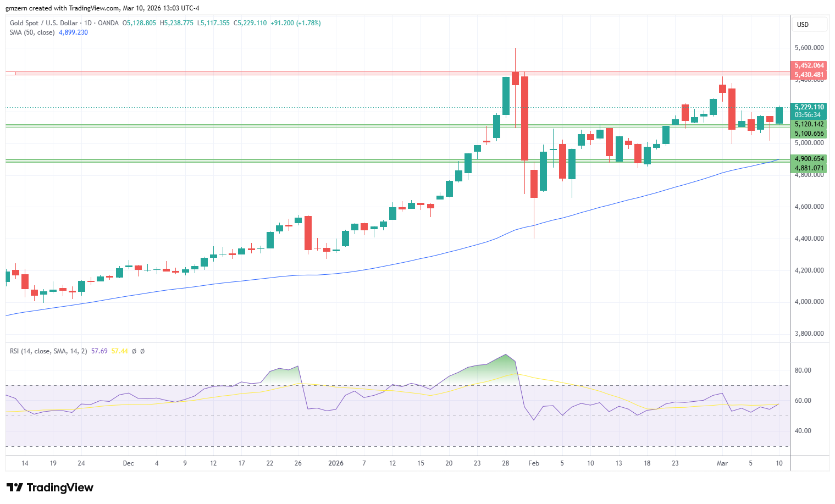Click the 5,600.000 price axis tick
Image resolution: width=835 pixels, height=504 pixels.
coord(809,48)
